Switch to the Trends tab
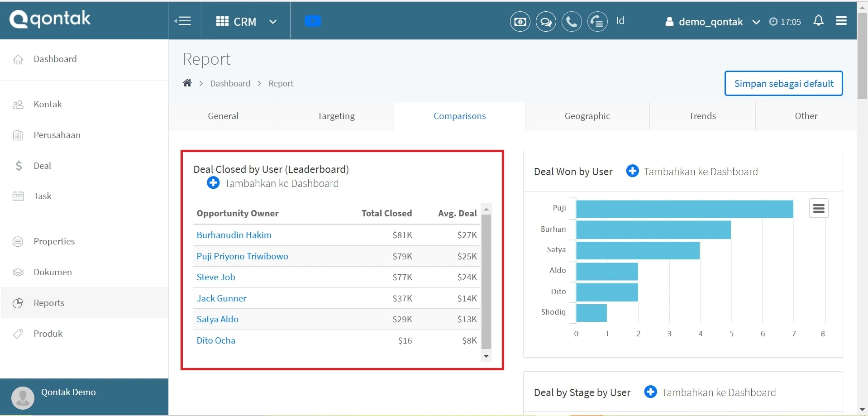 [702, 116]
